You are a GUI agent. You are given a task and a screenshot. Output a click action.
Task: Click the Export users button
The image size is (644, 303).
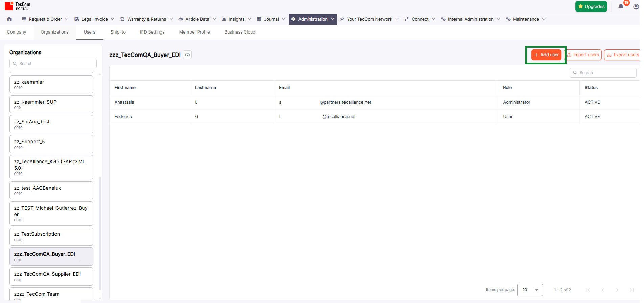click(x=623, y=55)
